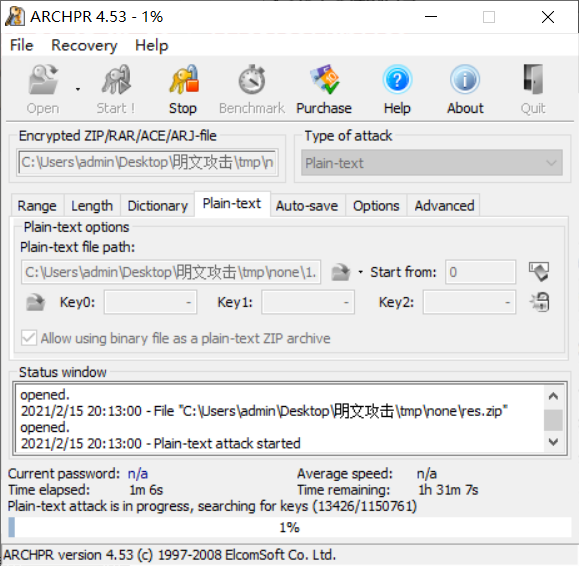Switch to the Advanced tab
579x566 pixels.
(x=444, y=206)
